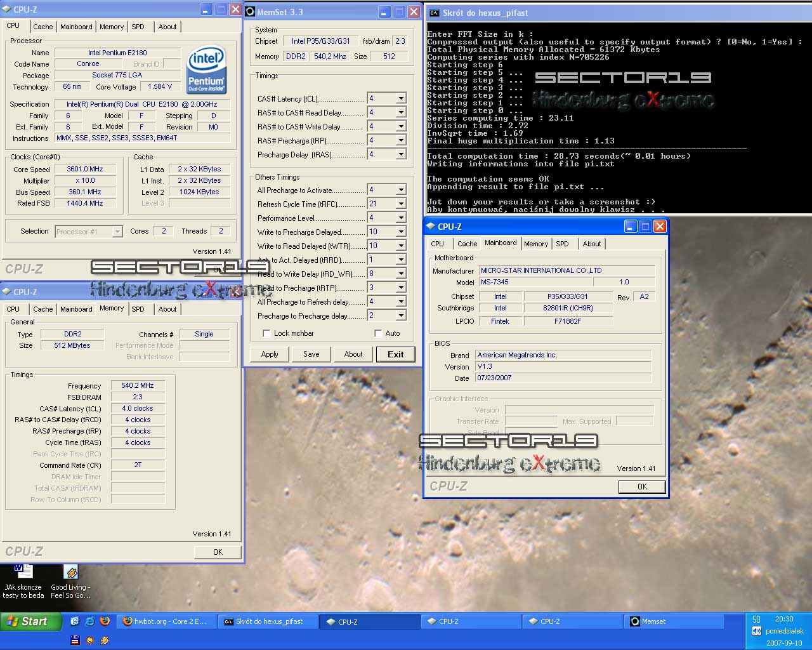The height and width of the screenshot is (650, 812).
Task: Click the pressed CPU-Z taskbar button
Action: pos(370,621)
